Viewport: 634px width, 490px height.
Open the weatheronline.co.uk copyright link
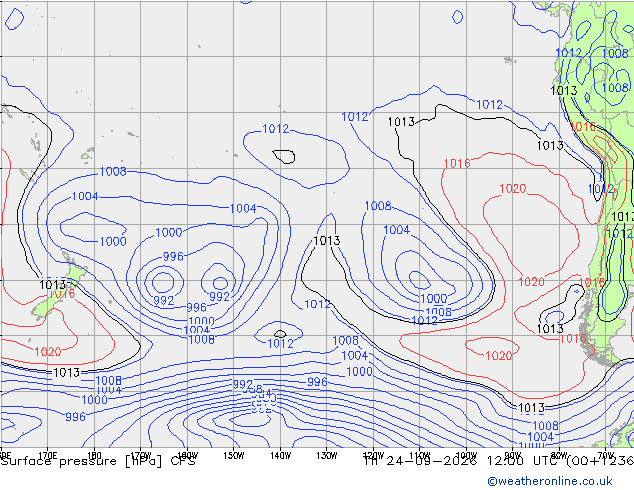[549, 481]
